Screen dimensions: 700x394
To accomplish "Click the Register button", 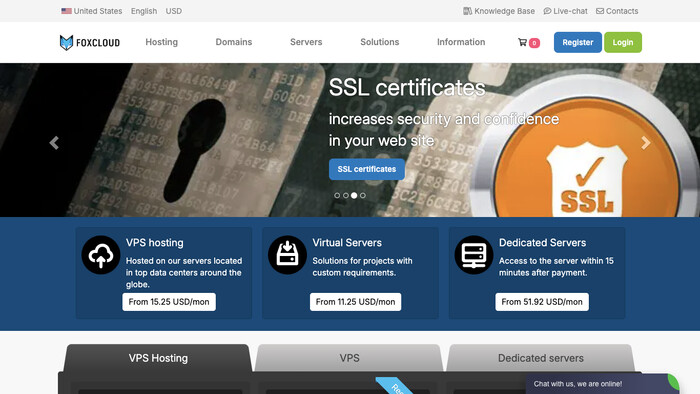I will pos(578,42).
